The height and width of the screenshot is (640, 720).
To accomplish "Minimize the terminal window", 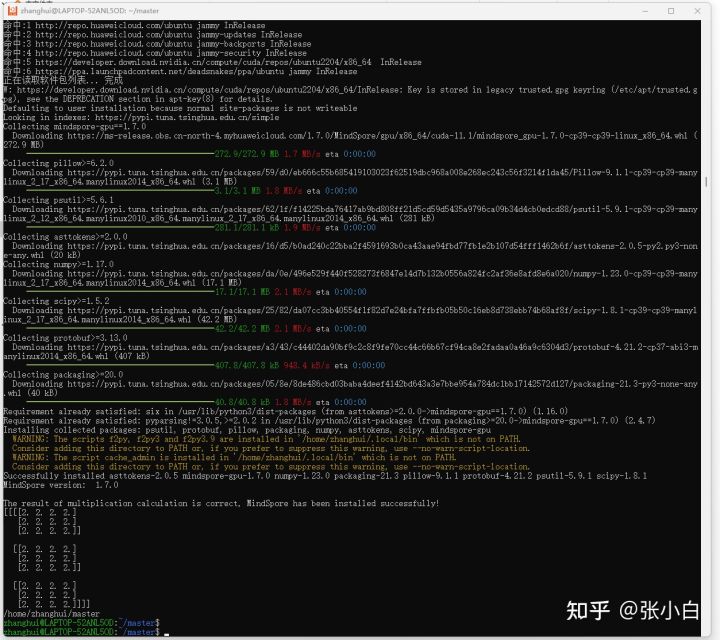I will [x=645, y=11].
